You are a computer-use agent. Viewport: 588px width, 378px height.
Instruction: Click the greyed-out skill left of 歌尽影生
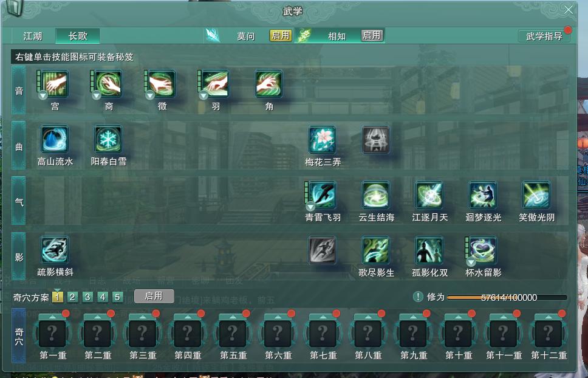point(322,250)
